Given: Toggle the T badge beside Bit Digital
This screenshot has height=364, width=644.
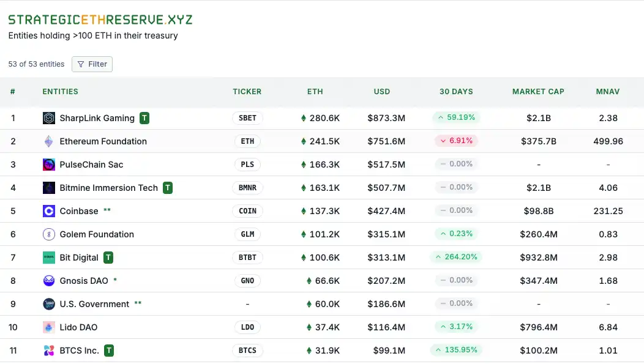Looking at the screenshot, I should click(x=108, y=258).
